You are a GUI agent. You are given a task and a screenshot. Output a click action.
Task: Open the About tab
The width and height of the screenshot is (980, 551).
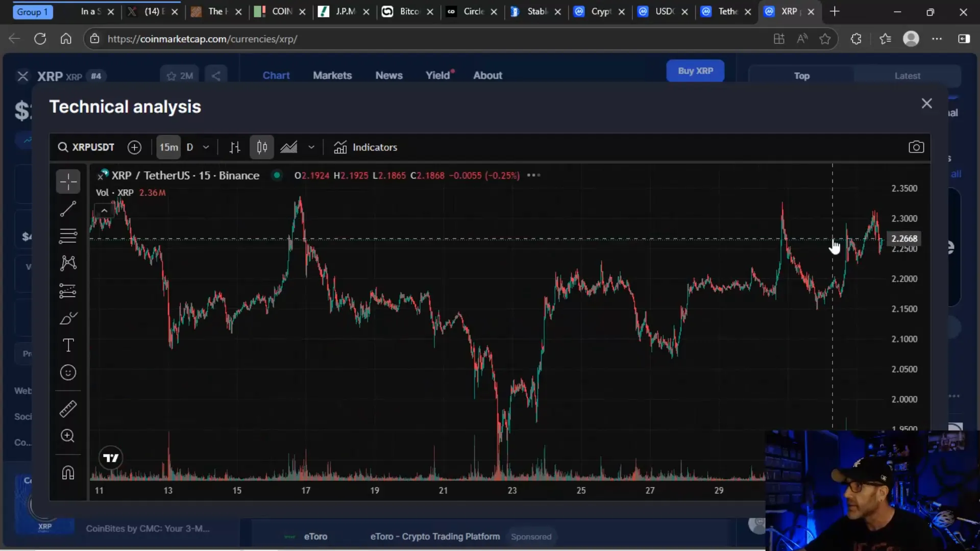point(487,76)
